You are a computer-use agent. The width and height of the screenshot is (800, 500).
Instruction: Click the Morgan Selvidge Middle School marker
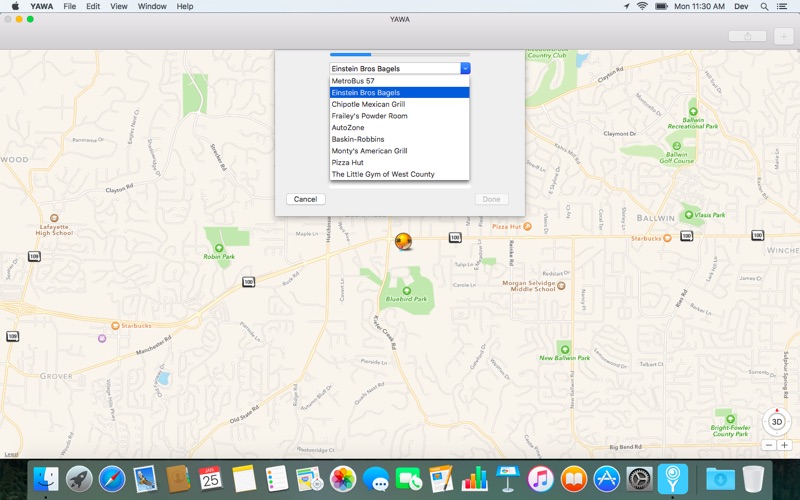[x=561, y=286]
